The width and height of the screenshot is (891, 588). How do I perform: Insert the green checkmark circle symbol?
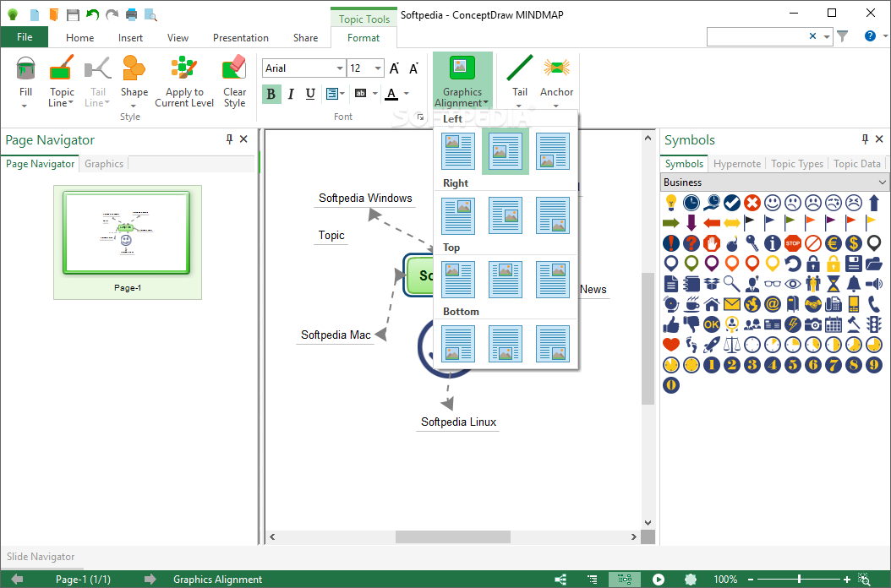click(732, 202)
